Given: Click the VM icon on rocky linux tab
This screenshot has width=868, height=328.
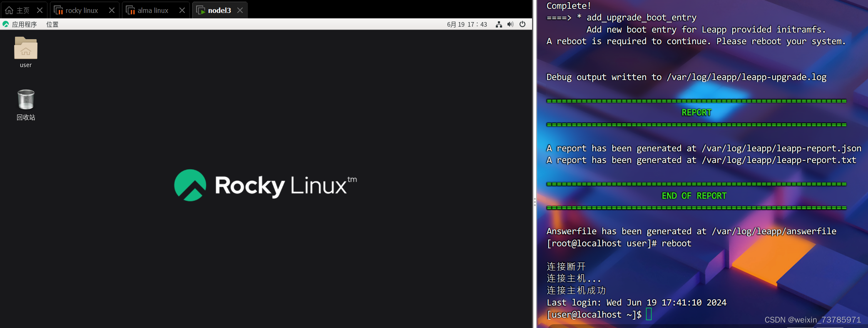Looking at the screenshot, I should [58, 10].
